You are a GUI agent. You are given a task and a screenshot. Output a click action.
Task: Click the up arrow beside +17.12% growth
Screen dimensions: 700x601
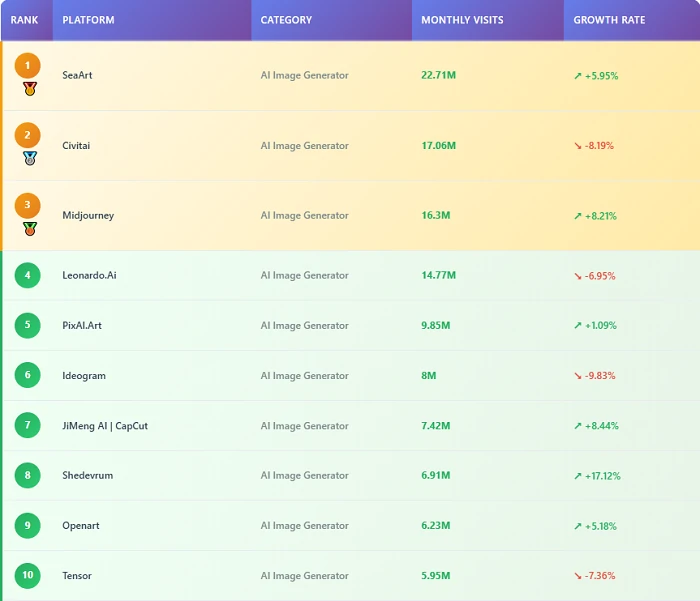click(x=578, y=476)
